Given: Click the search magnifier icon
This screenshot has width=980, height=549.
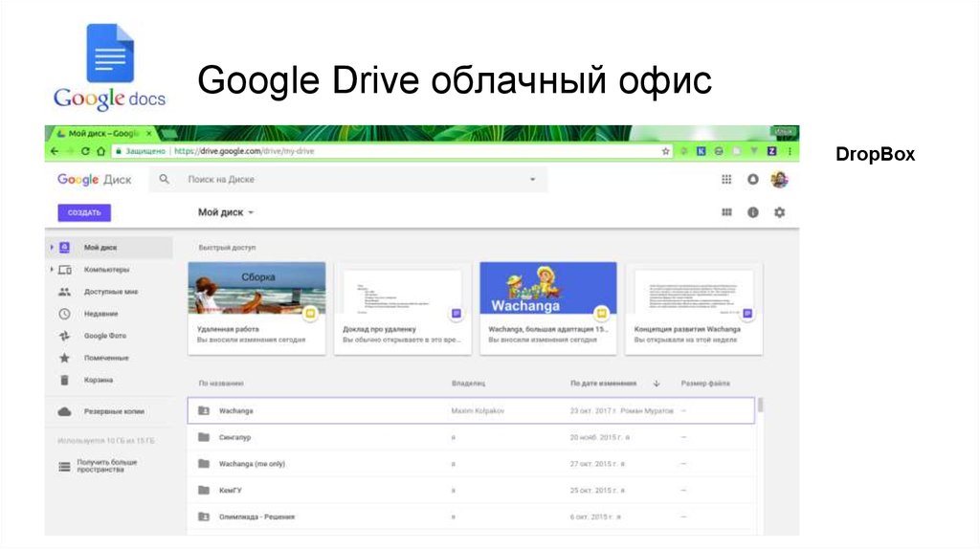Looking at the screenshot, I should [164, 179].
